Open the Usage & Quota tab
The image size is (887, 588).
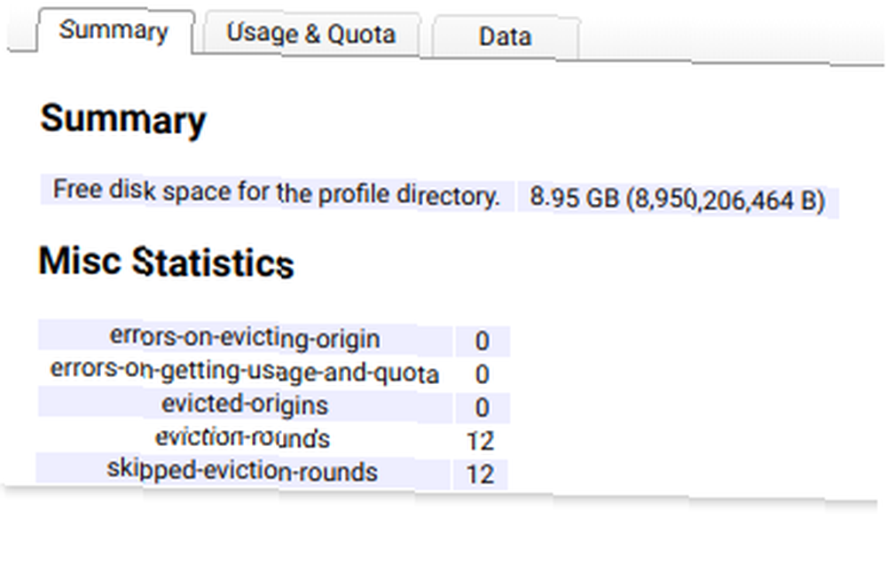coord(311,34)
